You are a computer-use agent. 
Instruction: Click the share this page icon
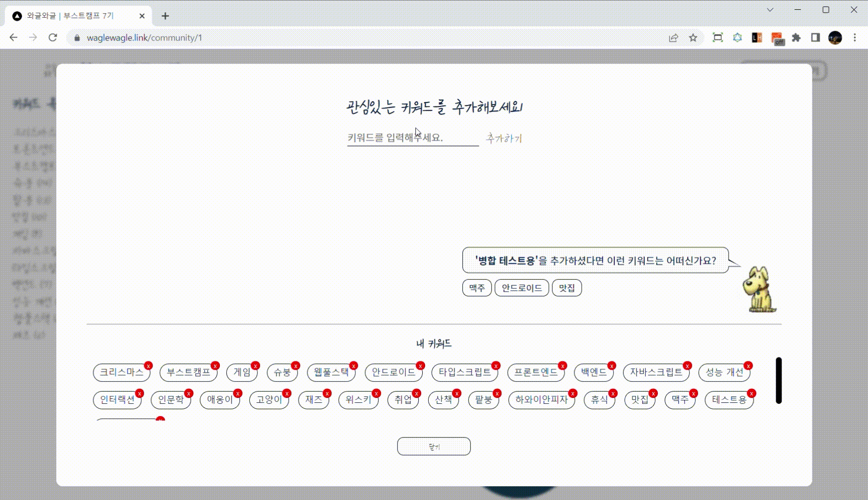[673, 38]
